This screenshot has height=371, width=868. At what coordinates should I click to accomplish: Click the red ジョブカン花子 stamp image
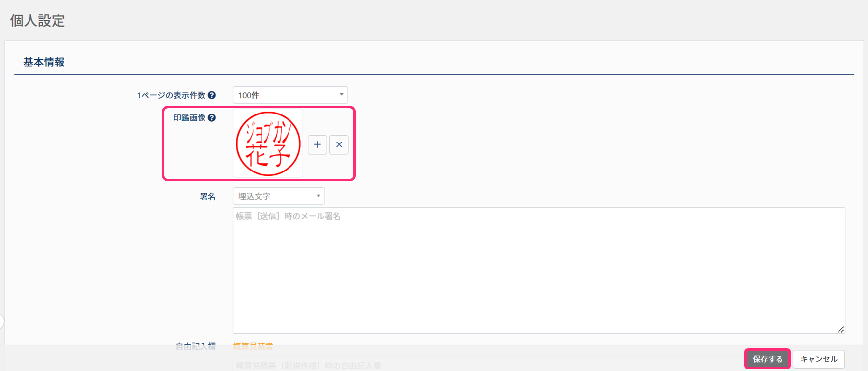click(268, 143)
